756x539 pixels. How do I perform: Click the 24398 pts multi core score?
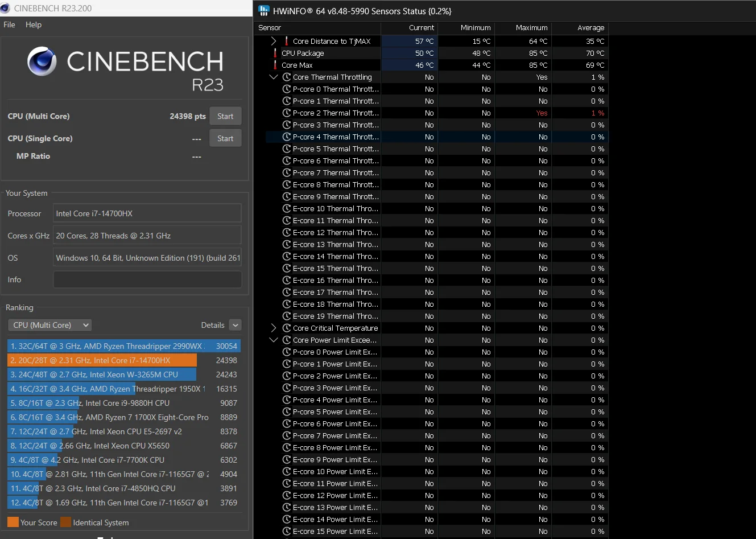coord(188,116)
